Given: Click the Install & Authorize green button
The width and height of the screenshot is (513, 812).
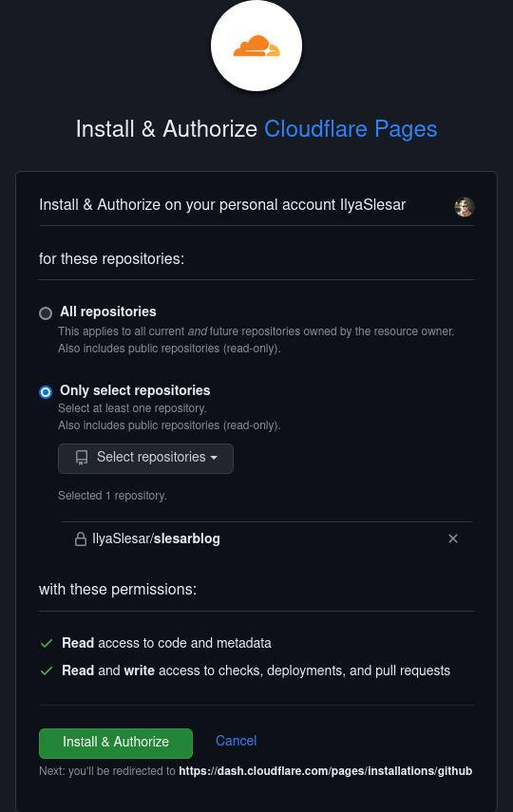Looking at the screenshot, I should pyautogui.click(x=116, y=743).
